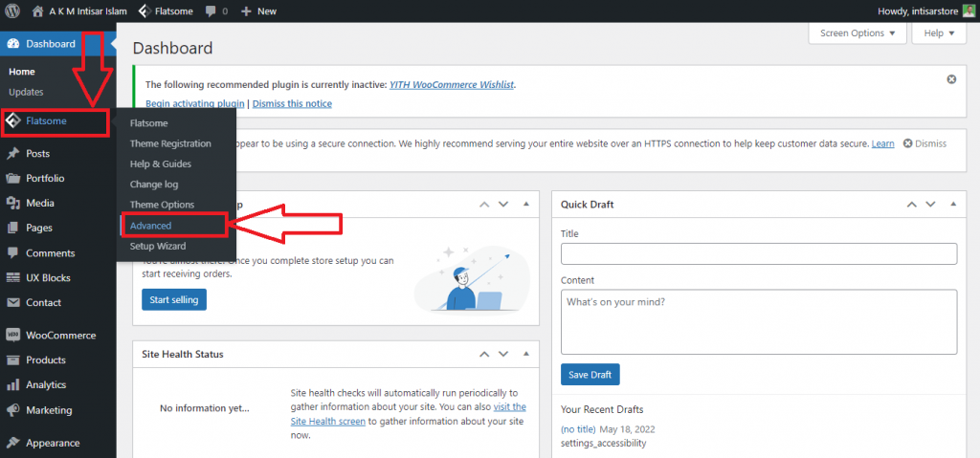Click 'Learn' link in HTTPS notice
Screen dimensions: 980x458
click(882, 143)
